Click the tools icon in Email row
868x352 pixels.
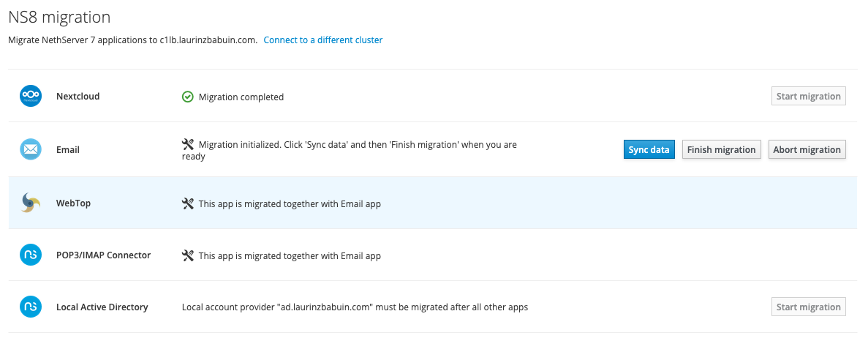pyautogui.click(x=188, y=145)
